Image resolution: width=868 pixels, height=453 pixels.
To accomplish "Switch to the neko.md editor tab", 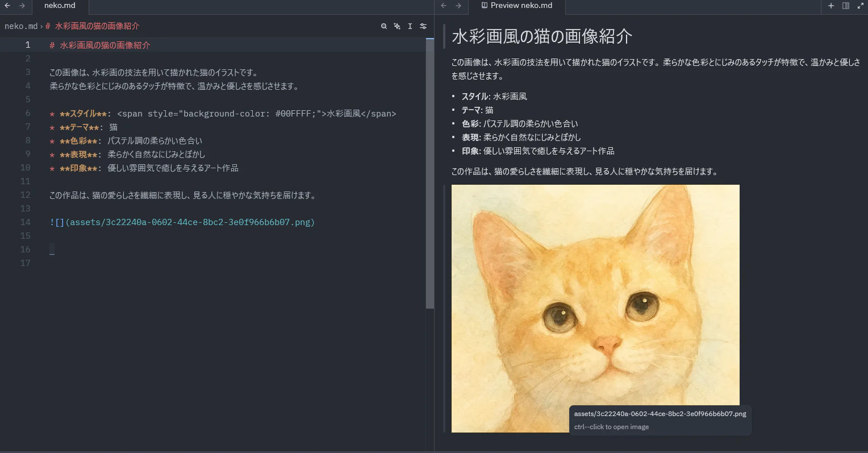I will (x=60, y=6).
